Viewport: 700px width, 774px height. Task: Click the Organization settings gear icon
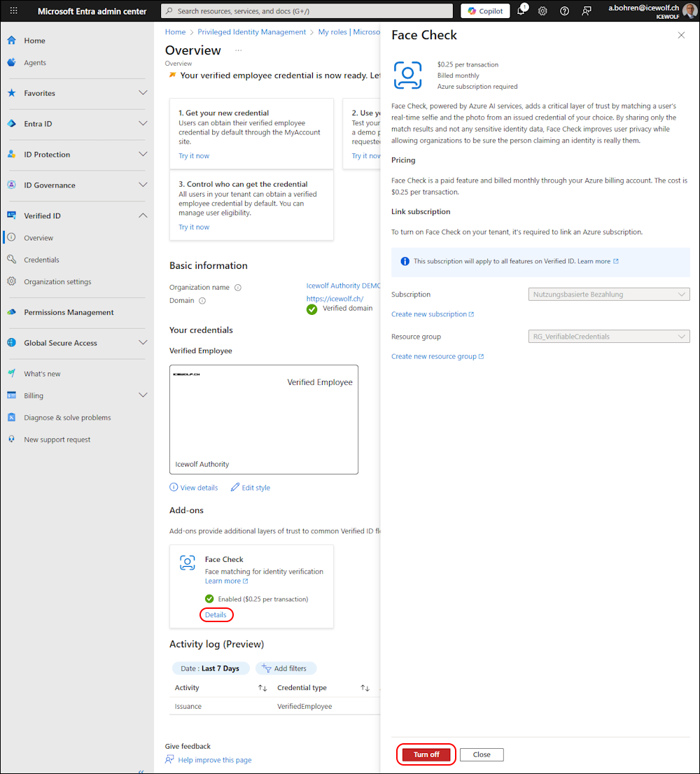[x=12, y=281]
